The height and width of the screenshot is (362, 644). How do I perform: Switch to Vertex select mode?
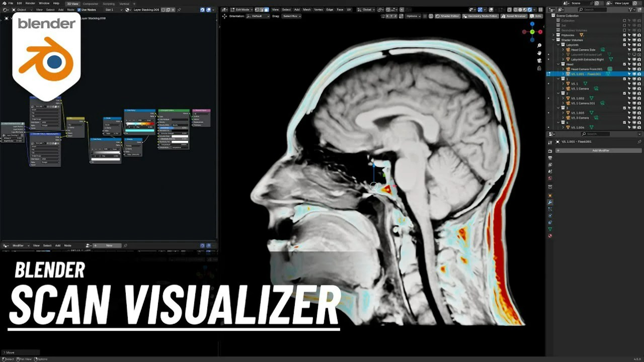tap(256, 10)
